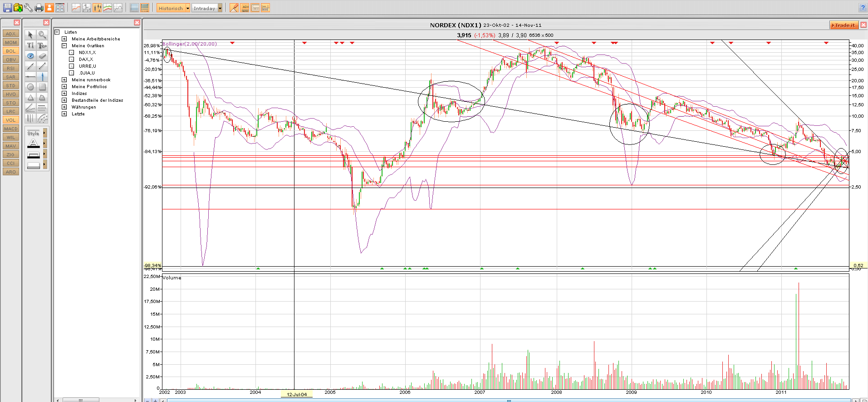The width and height of the screenshot is (868, 402).
Task: Enable the MACD indicator
Action: click(x=11, y=129)
